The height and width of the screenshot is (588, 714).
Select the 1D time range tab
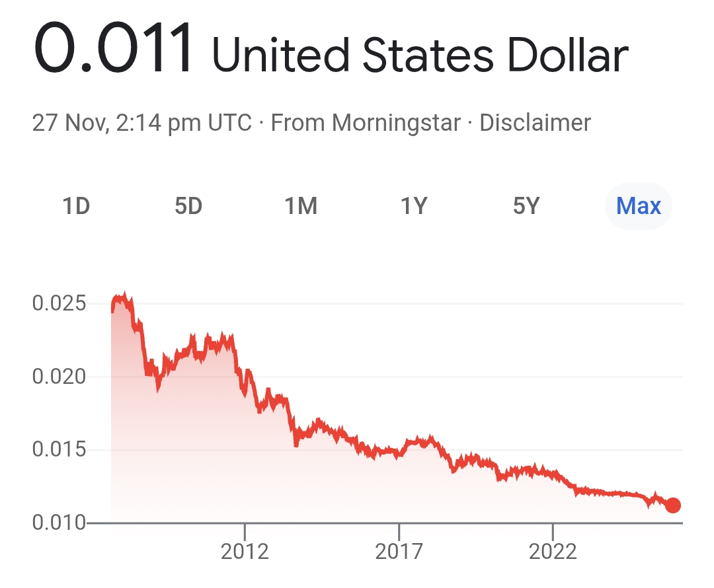[76, 207]
